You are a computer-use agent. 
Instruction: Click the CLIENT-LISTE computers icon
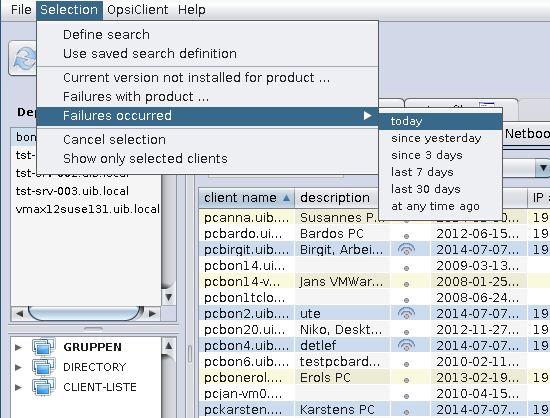[44, 387]
